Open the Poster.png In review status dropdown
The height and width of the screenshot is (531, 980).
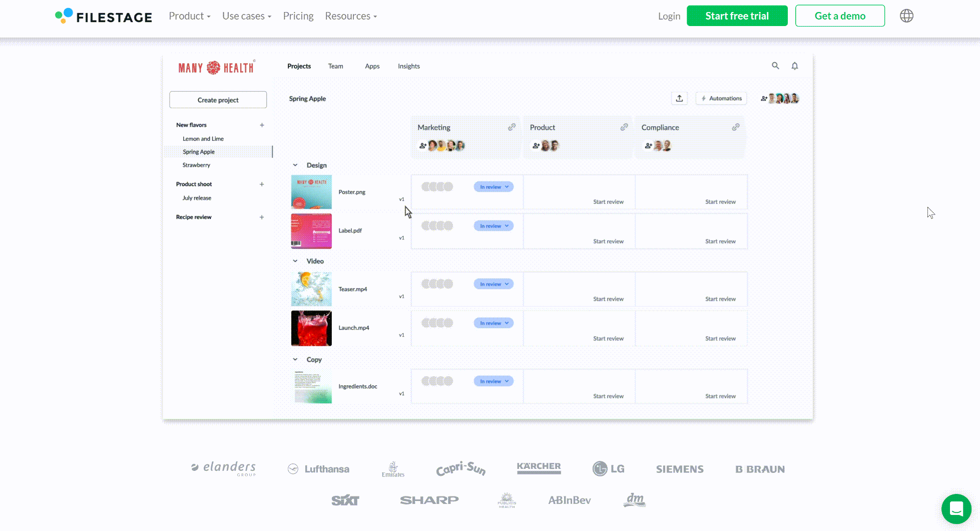[x=494, y=187]
